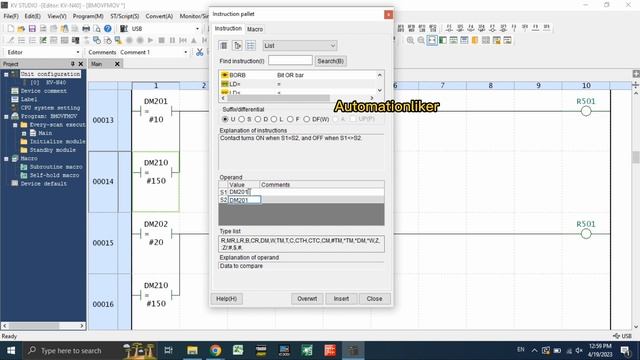Viewport: 640px width, 360px height.
Task: Close the Main editor tab
Action: (117, 64)
